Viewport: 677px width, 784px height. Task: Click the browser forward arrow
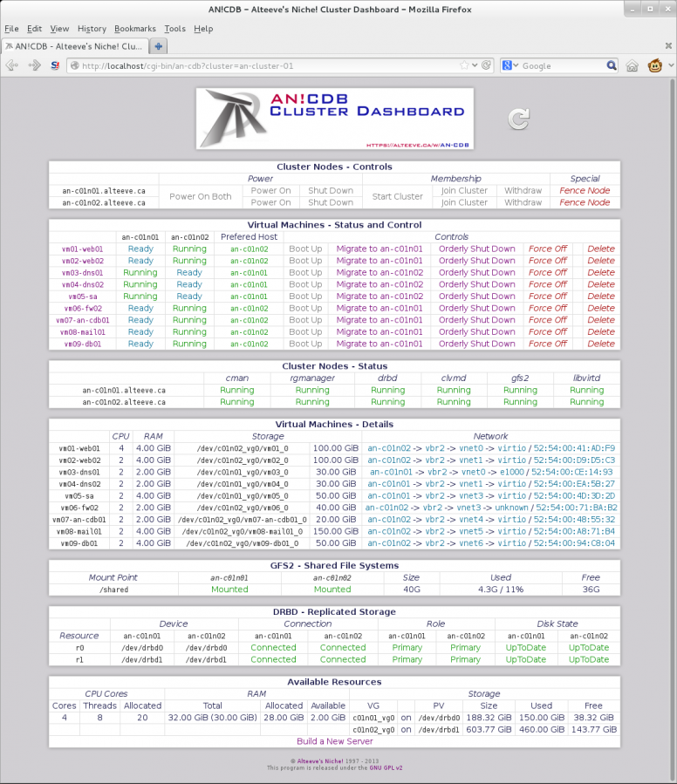click(x=35, y=65)
